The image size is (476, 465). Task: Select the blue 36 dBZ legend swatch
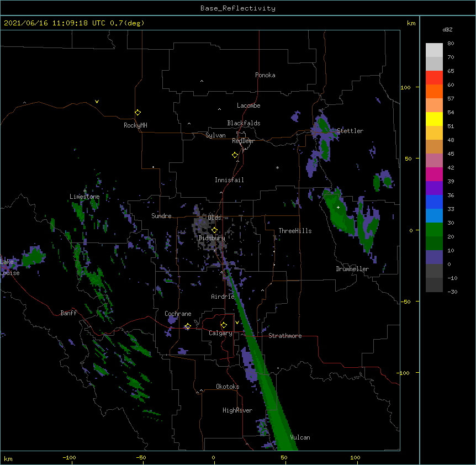click(x=434, y=202)
